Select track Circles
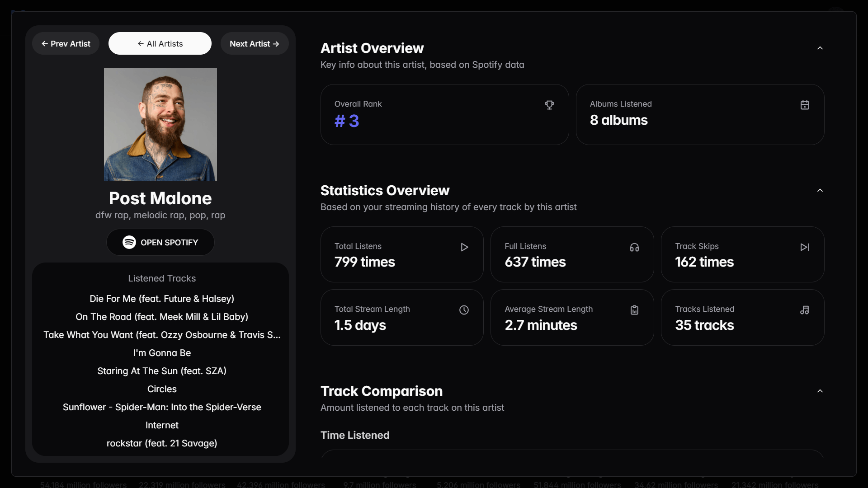868x488 pixels. [x=162, y=389]
